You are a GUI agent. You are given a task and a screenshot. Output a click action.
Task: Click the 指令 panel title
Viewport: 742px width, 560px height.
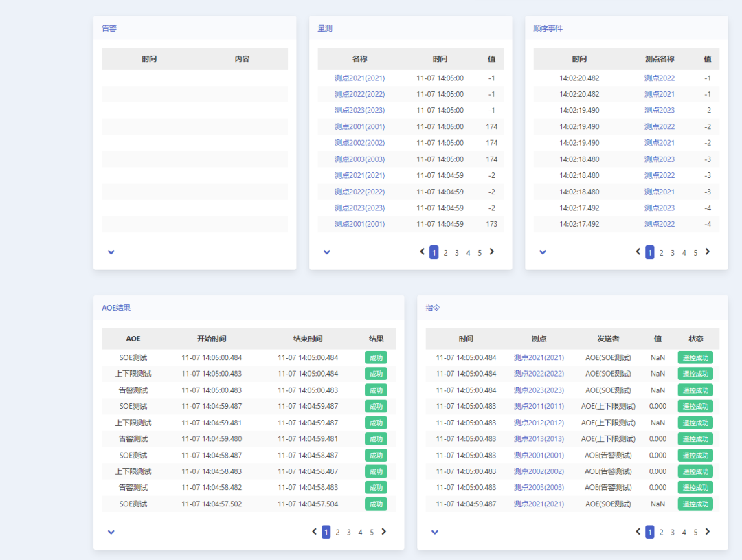tap(433, 308)
